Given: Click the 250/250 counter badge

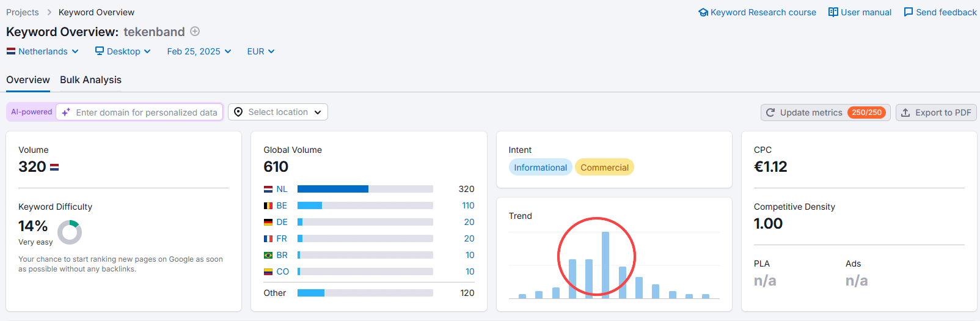Looking at the screenshot, I should pos(866,113).
